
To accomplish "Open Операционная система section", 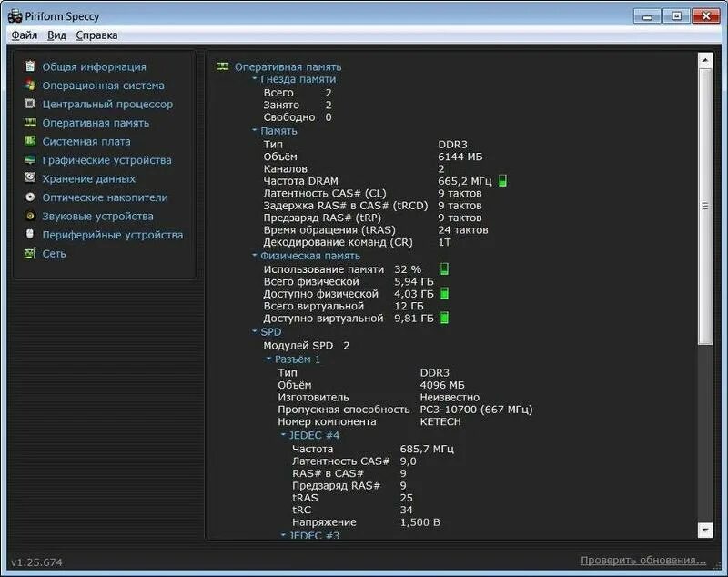I will point(103,86).
